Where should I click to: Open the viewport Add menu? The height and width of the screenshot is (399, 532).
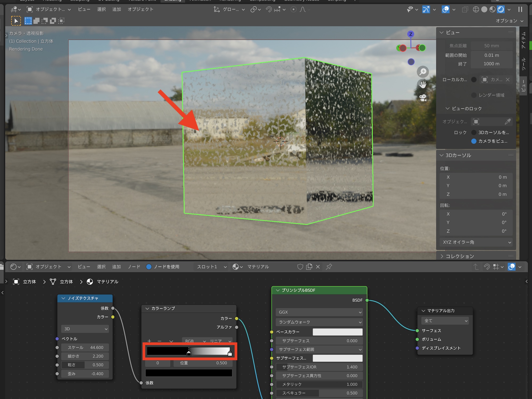click(x=117, y=10)
